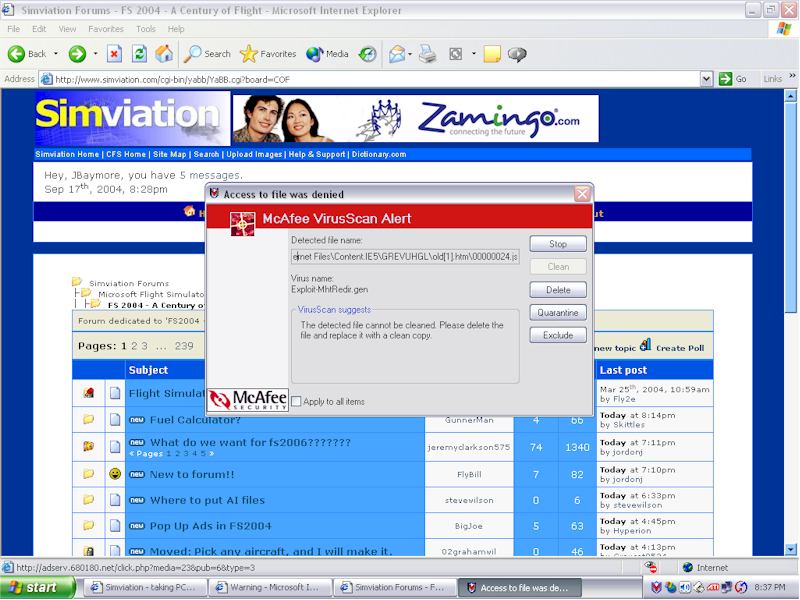Open Favorites star in toolbar
800x600 pixels.
(x=268, y=54)
